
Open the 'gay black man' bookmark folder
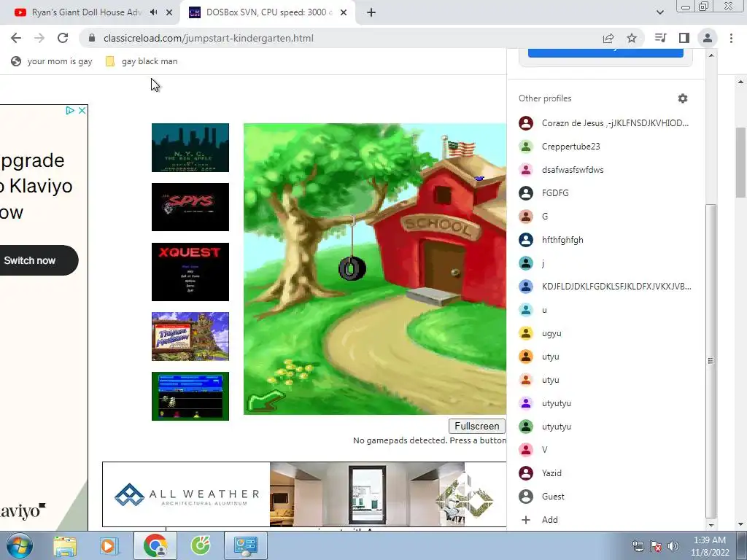[142, 61]
